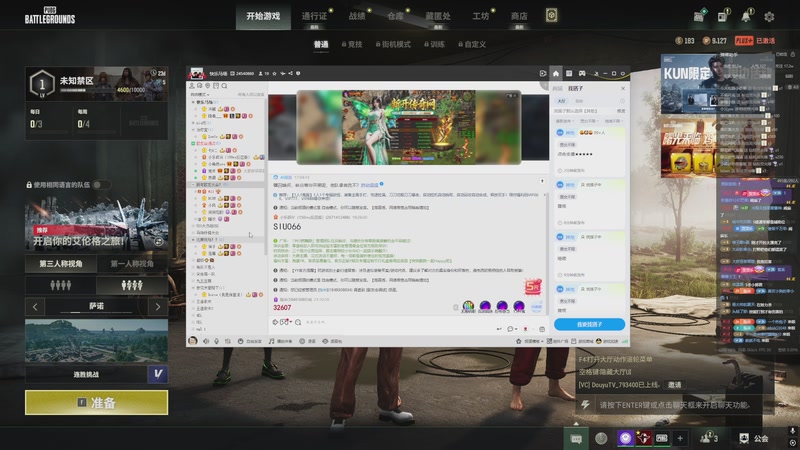Open the 仓库 tab
This screenshot has height=450, width=800.
pos(395,16)
